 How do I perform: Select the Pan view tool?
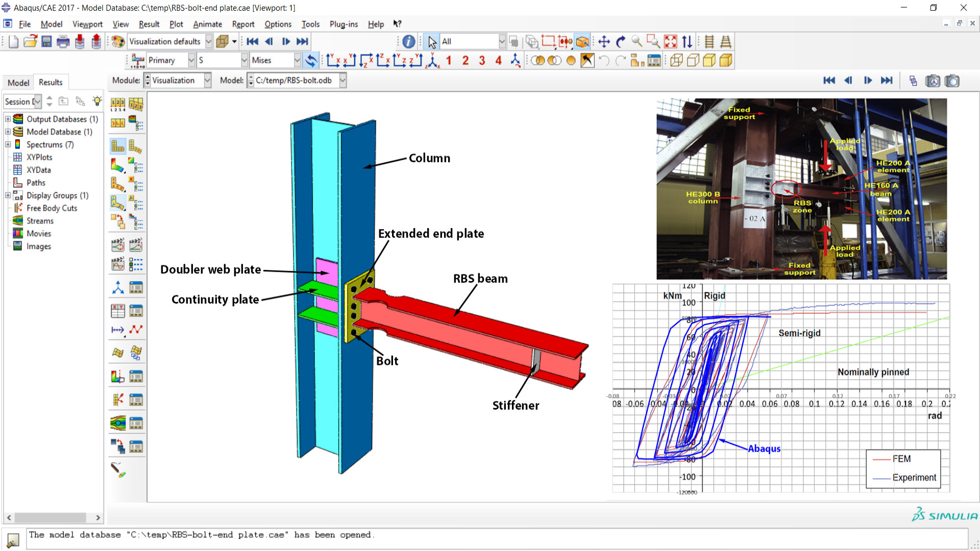point(604,42)
